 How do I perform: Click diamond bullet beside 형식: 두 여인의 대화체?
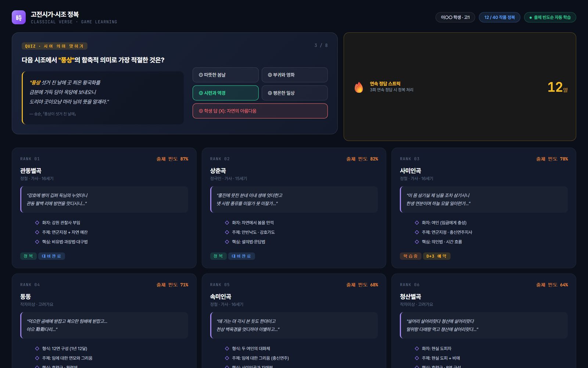tap(227, 348)
